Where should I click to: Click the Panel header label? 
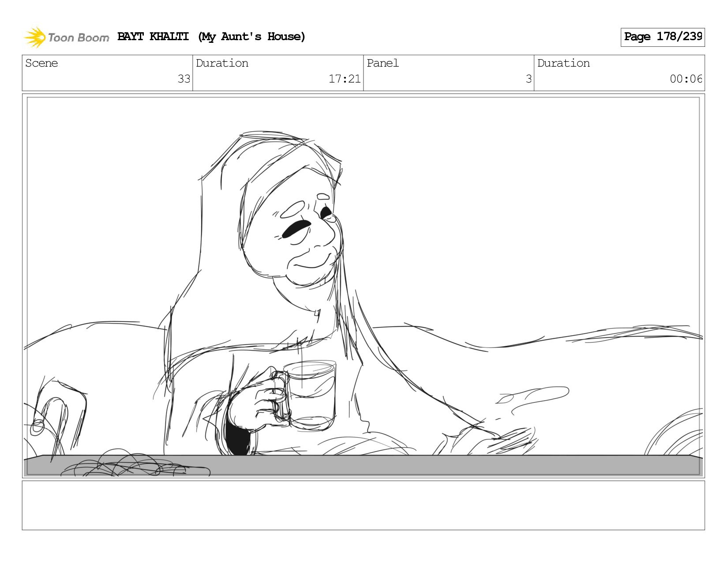[x=383, y=63]
